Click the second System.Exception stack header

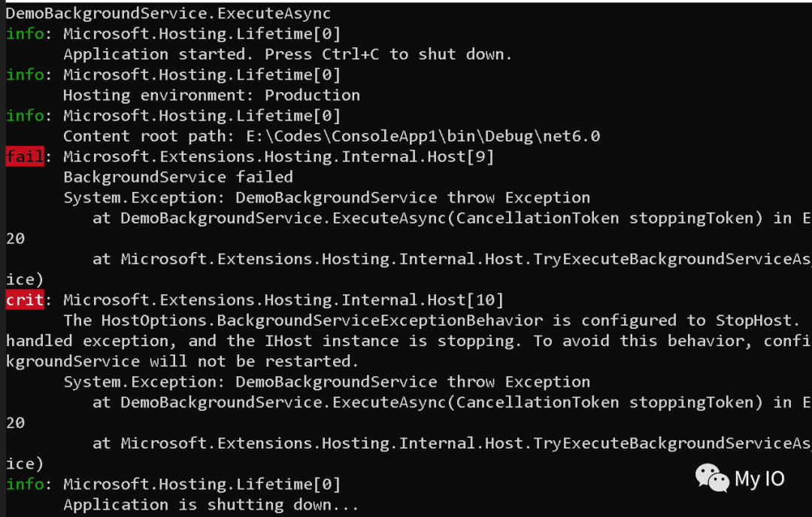click(327, 382)
